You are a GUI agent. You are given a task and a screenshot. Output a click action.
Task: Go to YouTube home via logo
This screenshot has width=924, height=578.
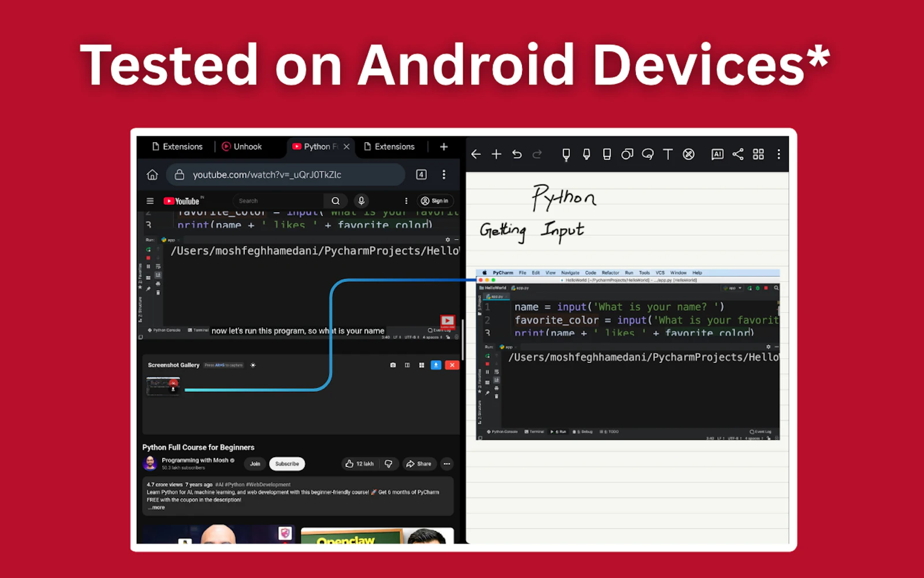point(182,201)
